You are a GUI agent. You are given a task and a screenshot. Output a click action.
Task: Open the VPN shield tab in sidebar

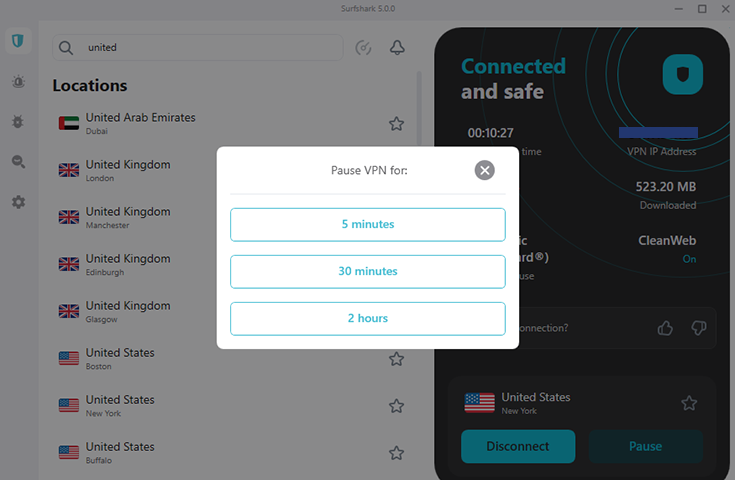18,41
